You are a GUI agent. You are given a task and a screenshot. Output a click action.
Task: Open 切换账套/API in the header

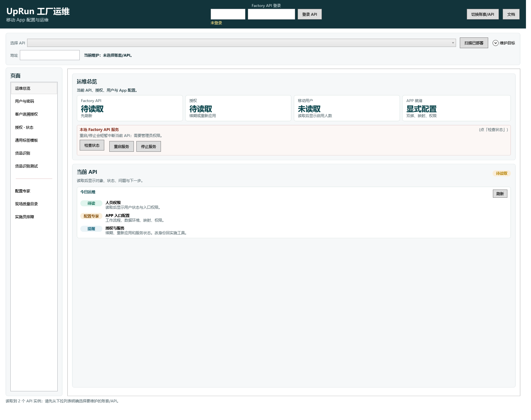pyautogui.click(x=482, y=14)
